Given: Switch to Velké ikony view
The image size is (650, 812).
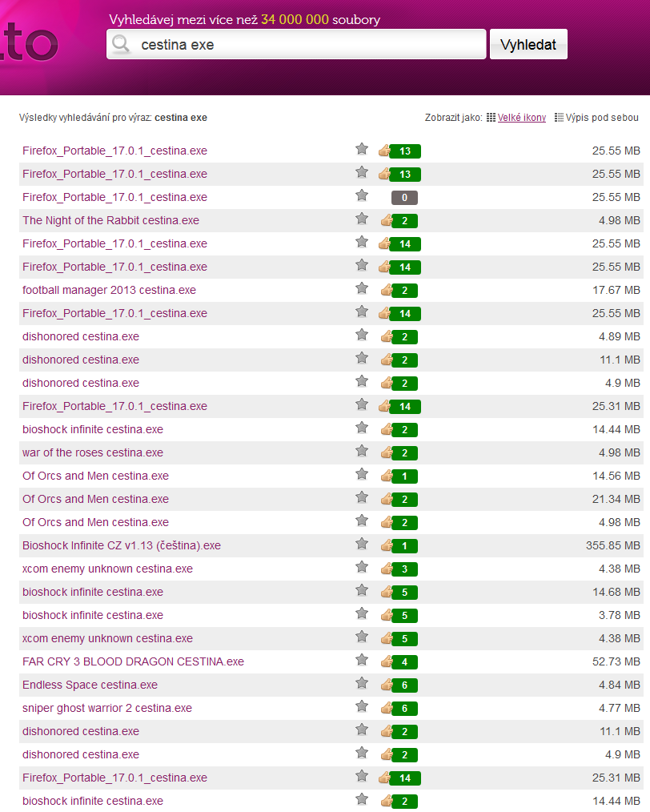Looking at the screenshot, I should (522, 118).
